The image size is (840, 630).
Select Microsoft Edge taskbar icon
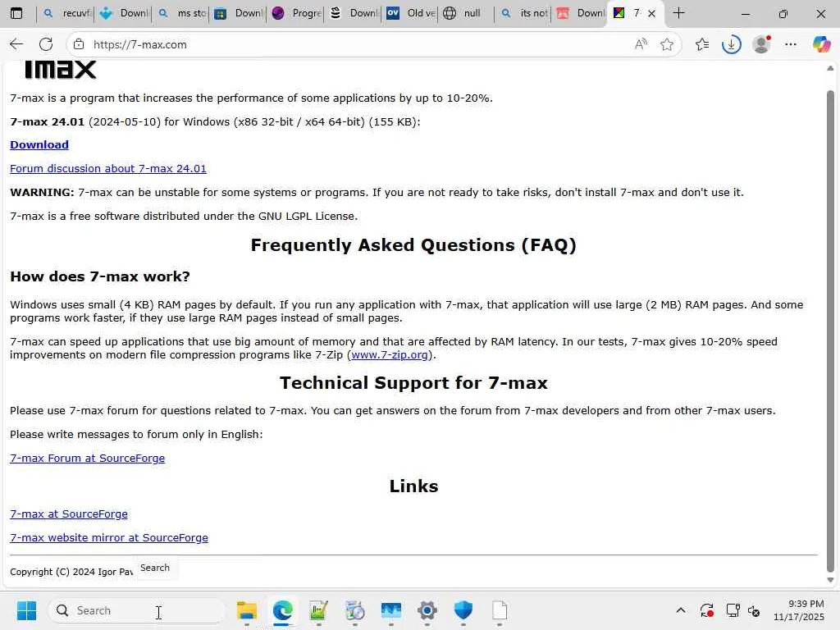(x=282, y=610)
